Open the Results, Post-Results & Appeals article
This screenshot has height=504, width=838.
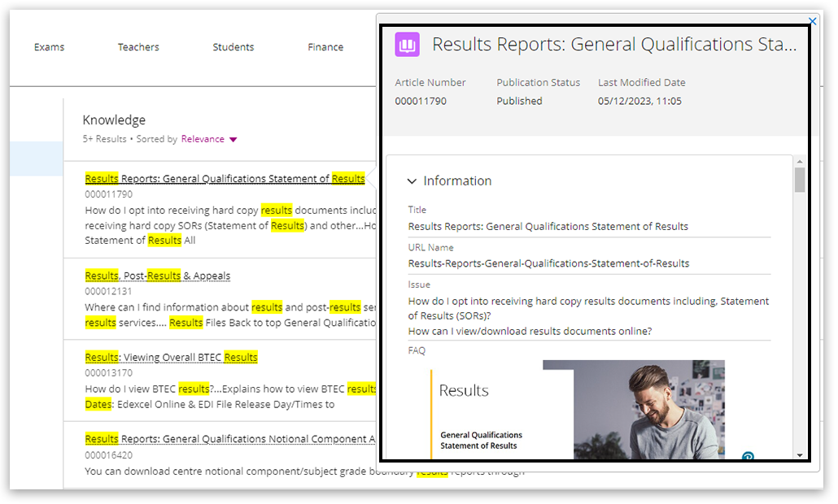click(x=158, y=276)
